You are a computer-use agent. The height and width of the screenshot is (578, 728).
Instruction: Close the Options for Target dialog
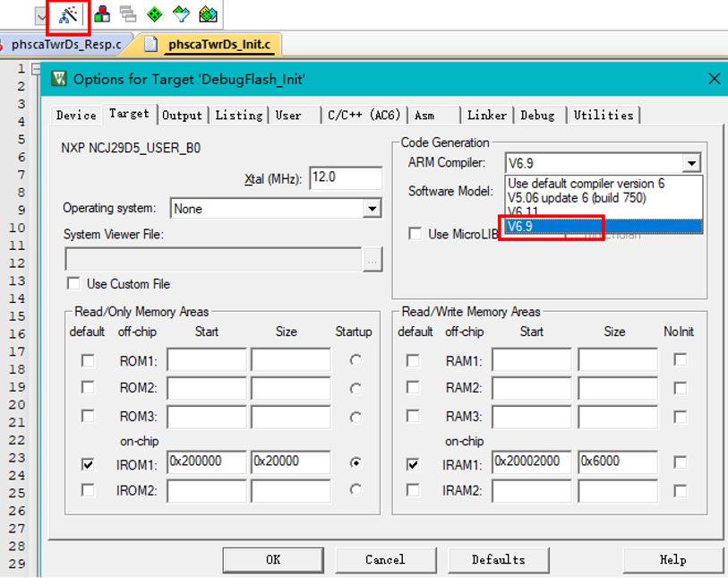pyautogui.click(x=714, y=79)
